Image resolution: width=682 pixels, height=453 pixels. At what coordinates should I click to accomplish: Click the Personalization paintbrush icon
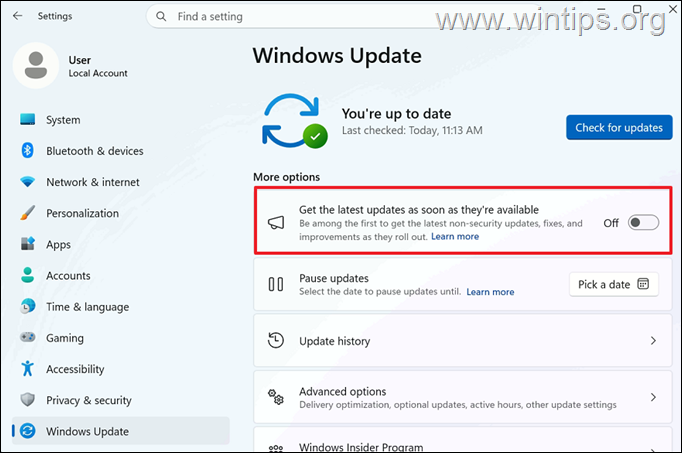(x=27, y=213)
